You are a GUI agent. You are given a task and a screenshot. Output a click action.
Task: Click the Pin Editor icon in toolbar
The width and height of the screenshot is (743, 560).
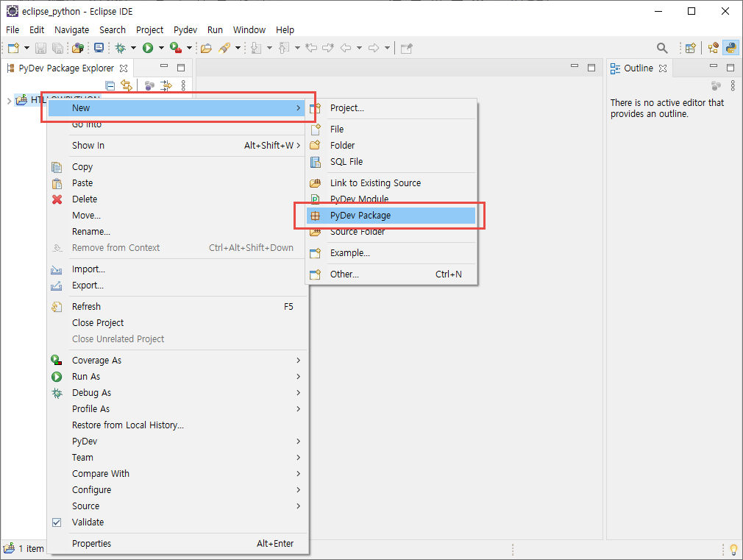[407, 48]
